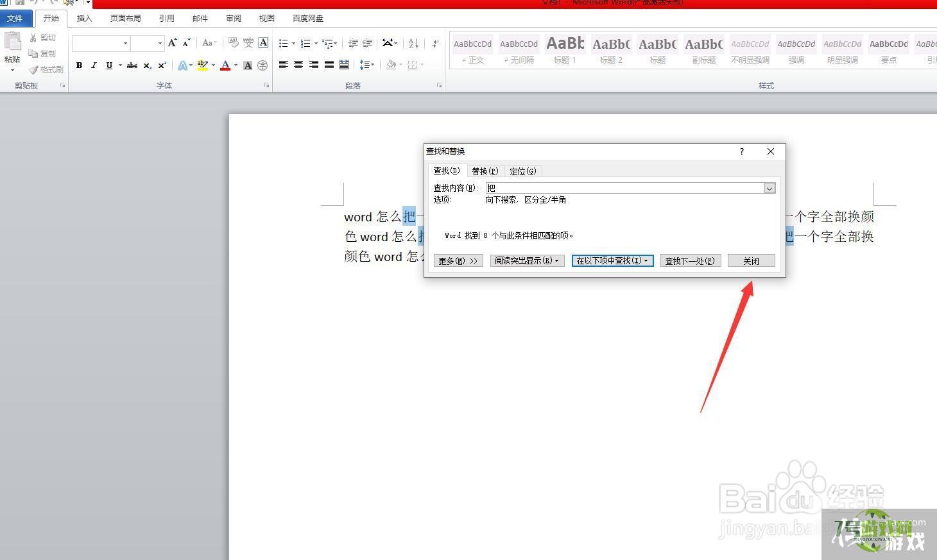Justify the paragraph text
This screenshot has width=937, height=560.
point(329,65)
